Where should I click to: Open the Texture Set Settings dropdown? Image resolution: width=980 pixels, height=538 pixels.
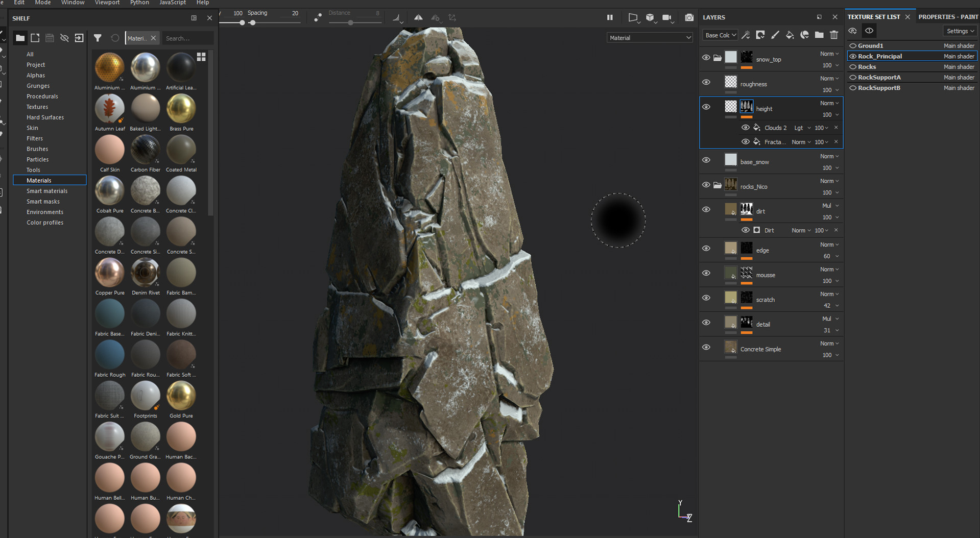960,31
